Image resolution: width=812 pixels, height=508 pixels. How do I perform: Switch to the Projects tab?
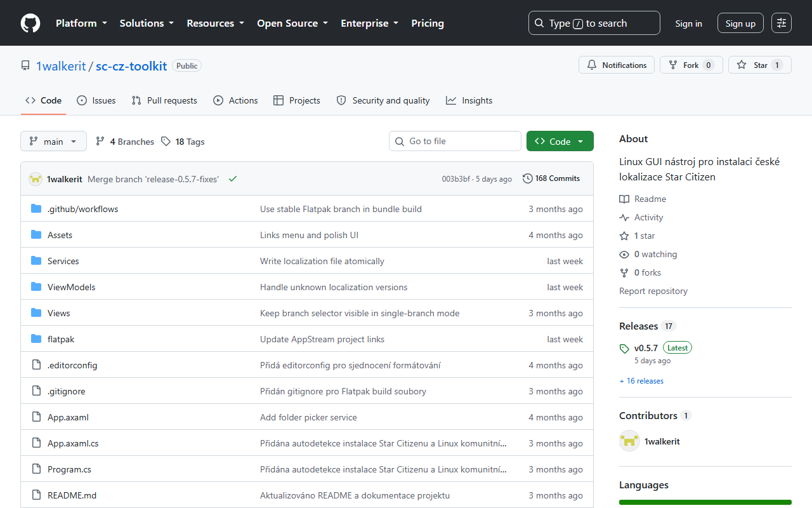click(297, 100)
